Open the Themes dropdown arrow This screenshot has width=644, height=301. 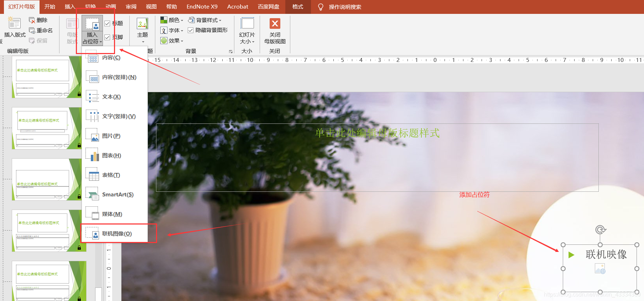(x=143, y=42)
